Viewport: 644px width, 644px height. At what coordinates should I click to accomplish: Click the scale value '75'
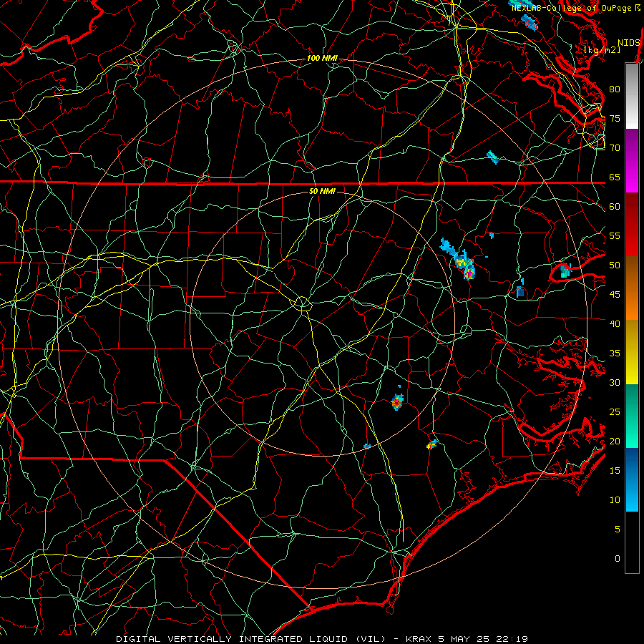(x=615, y=119)
